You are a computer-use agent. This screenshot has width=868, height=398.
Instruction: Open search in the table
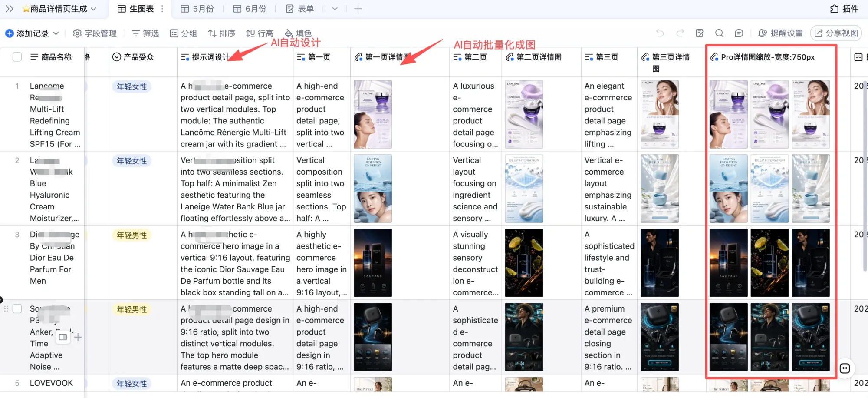point(719,33)
